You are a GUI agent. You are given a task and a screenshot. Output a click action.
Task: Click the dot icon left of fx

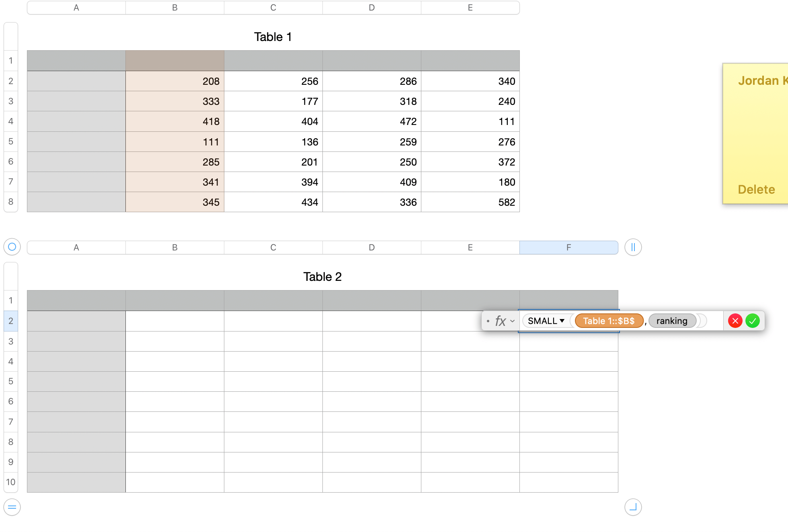click(488, 321)
